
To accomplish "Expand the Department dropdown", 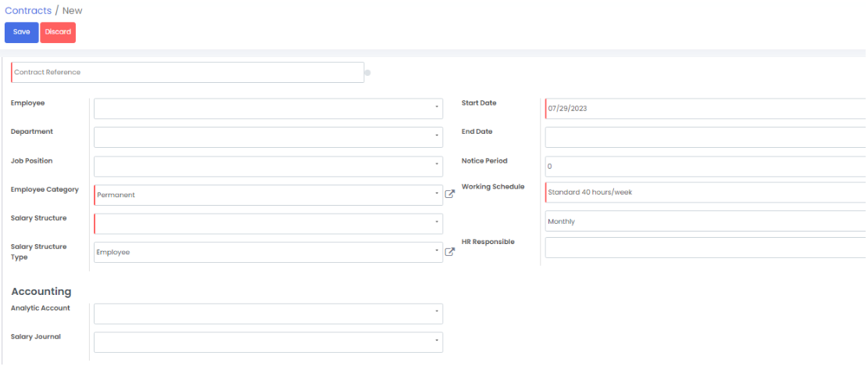I will [268, 138].
